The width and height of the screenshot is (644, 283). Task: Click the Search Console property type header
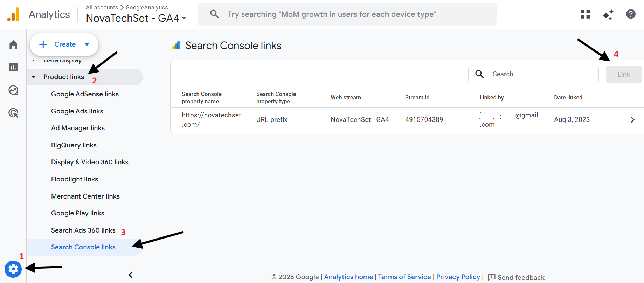pos(276,98)
